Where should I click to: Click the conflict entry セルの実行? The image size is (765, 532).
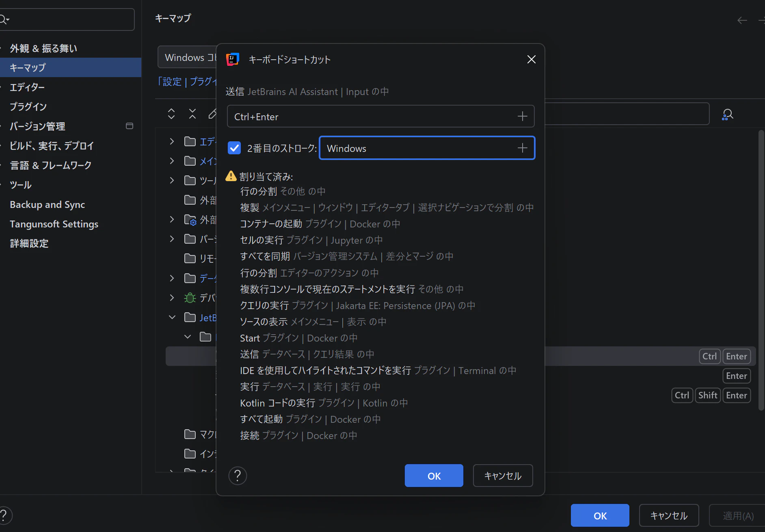[x=311, y=240]
